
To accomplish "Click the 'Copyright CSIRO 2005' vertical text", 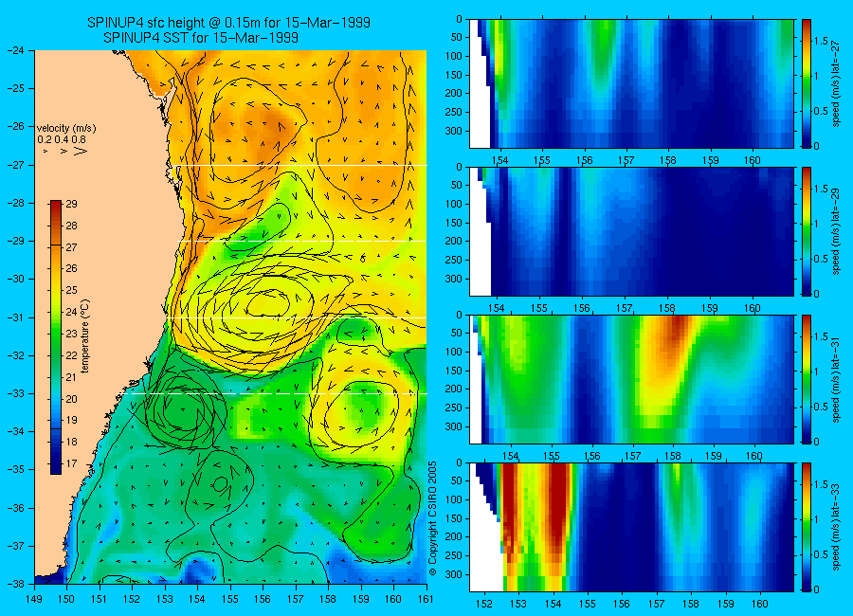I will point(432,518).
